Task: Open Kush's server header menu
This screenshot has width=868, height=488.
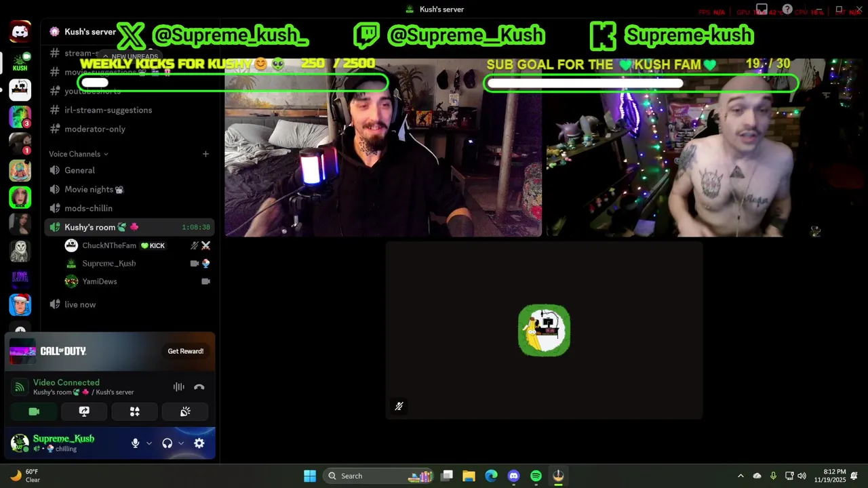Action: point(90,32)
